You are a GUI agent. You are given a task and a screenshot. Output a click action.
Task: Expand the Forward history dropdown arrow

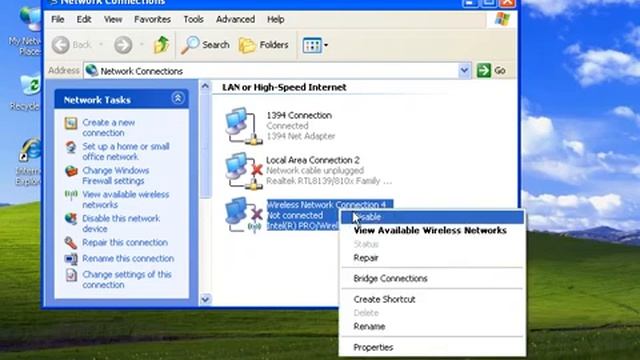click(x=142, y=44)
